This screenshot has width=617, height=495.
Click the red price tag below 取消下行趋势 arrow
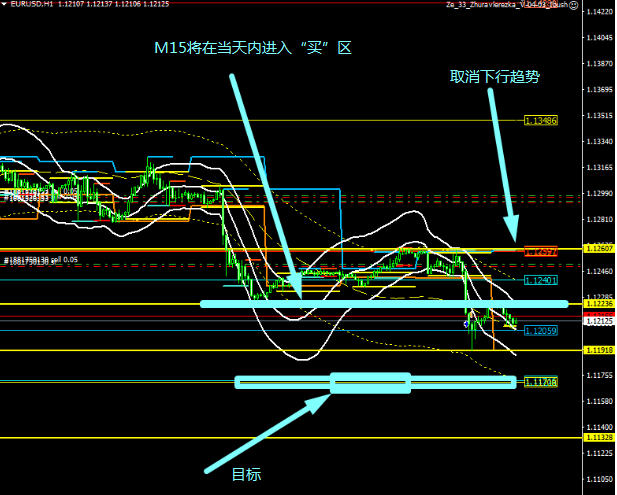(x=541, y=252)
